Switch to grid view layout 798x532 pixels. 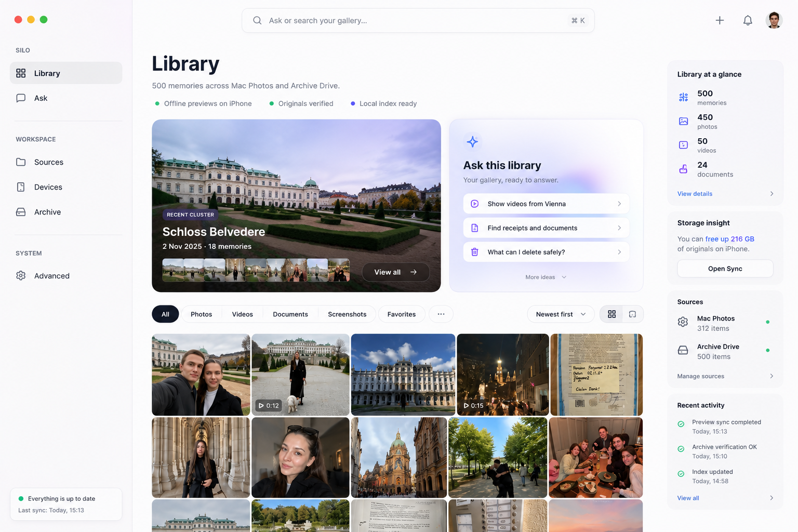pos(611,314)
